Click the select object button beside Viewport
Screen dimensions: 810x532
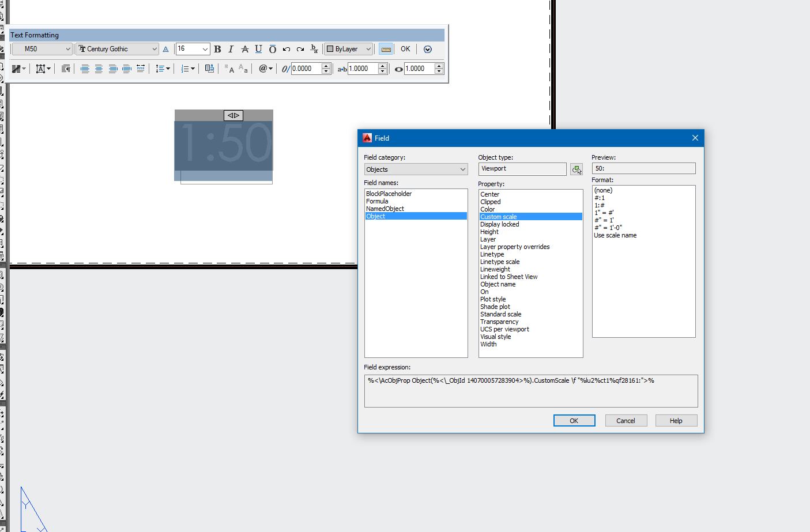(x=577, y=169)
